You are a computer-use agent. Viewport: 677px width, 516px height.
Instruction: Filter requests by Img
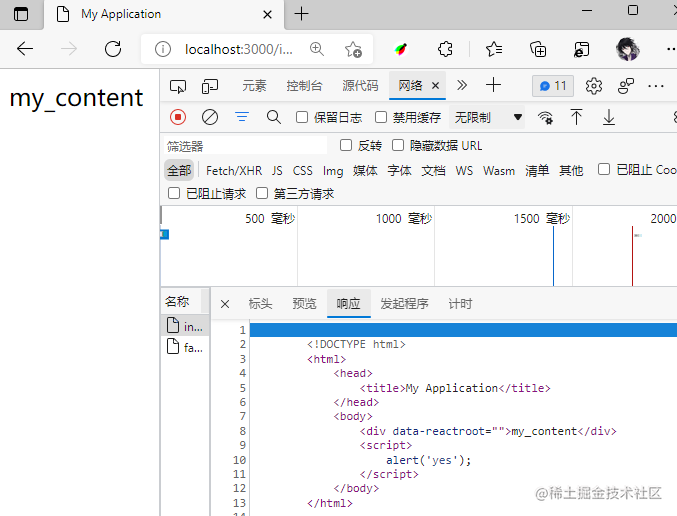point(333,171)
